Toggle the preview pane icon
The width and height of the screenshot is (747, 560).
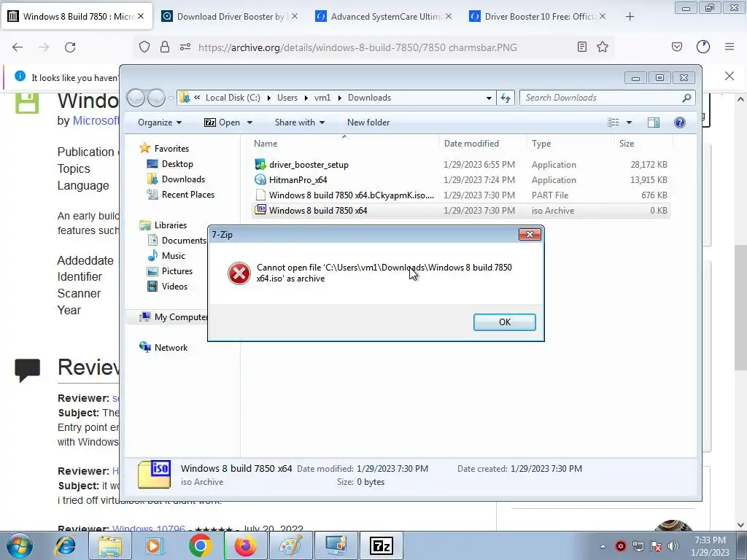654,122
